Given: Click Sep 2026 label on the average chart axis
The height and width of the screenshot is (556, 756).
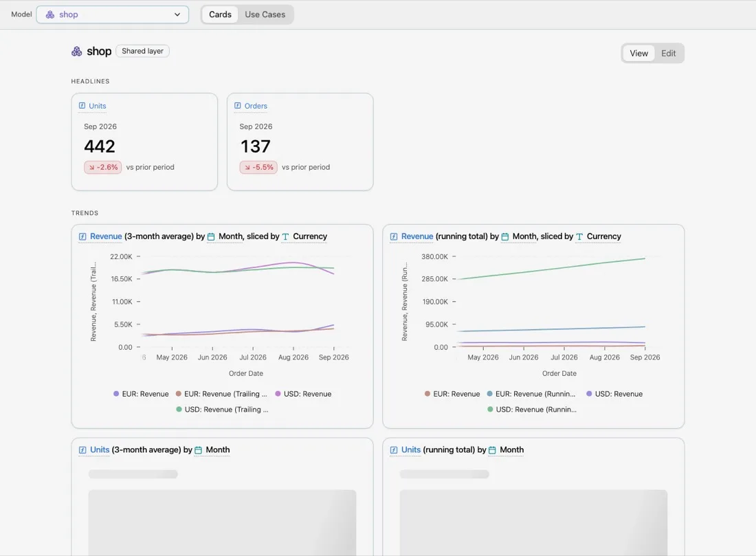Looking at the screenshot, I should (333, 357).
